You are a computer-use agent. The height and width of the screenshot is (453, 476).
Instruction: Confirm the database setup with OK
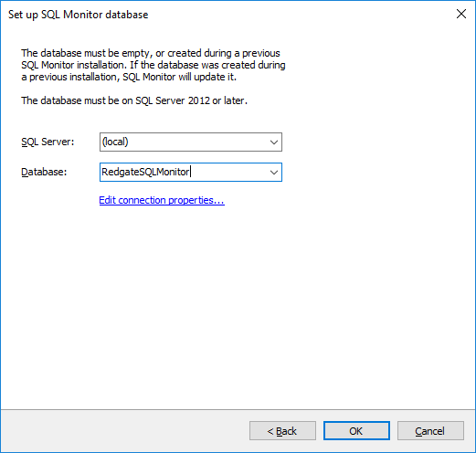click(356, 431)
